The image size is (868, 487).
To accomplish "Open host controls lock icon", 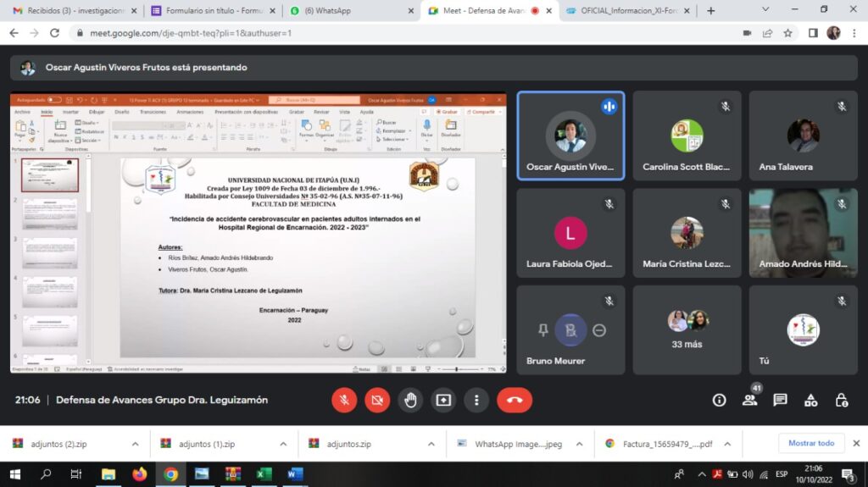I will (x=841, y=400).
